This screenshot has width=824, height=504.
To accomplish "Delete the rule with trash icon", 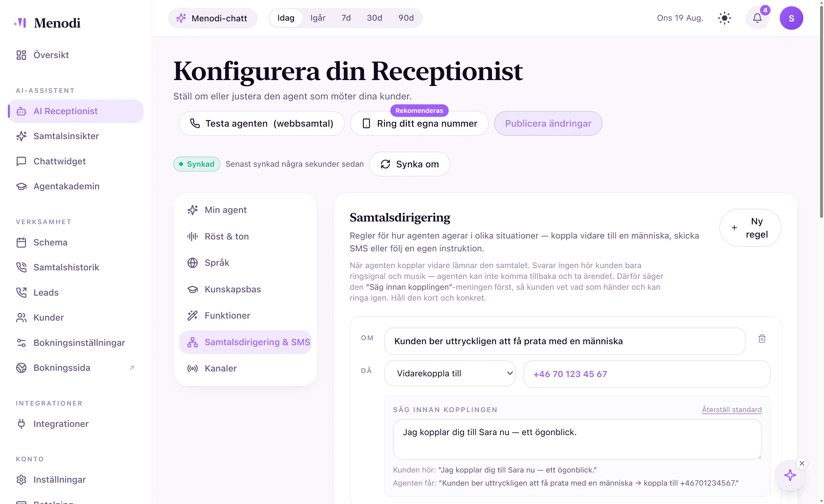I will click(x=762, y=339).
